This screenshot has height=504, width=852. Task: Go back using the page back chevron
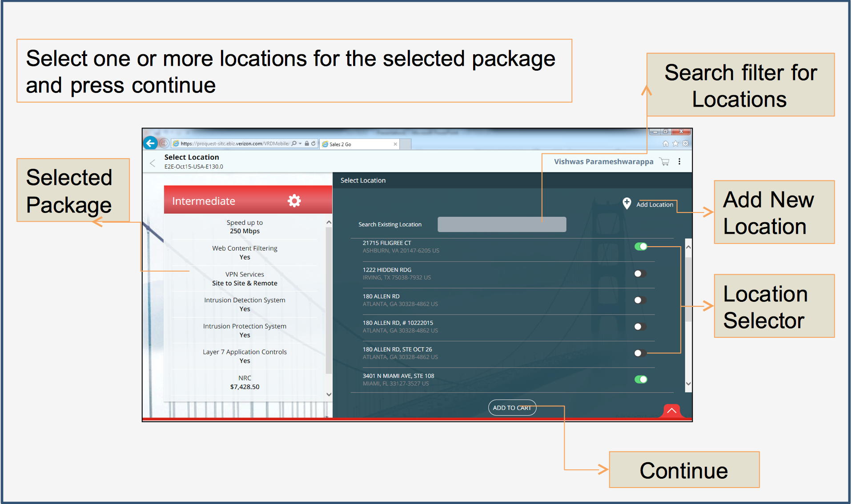tap(153, 163)
